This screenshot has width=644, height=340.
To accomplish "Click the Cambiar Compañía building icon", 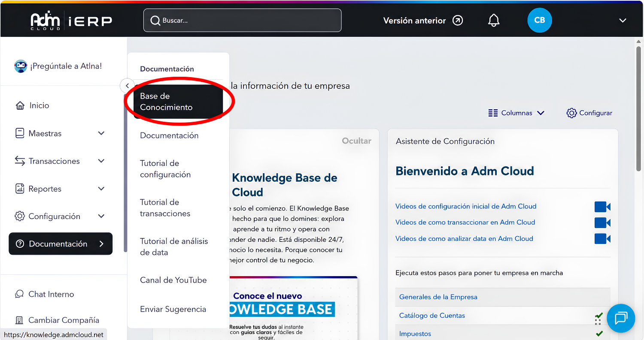I will (19, 320).
